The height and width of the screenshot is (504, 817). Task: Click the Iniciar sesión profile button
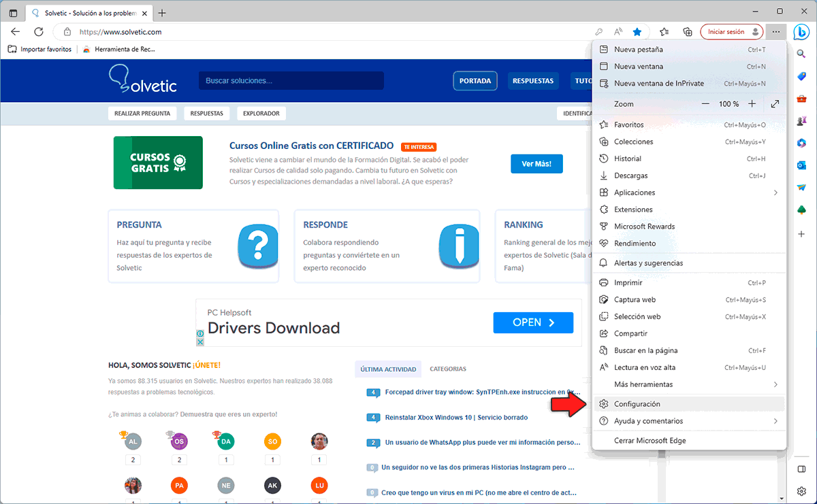[x=732, y=31]
